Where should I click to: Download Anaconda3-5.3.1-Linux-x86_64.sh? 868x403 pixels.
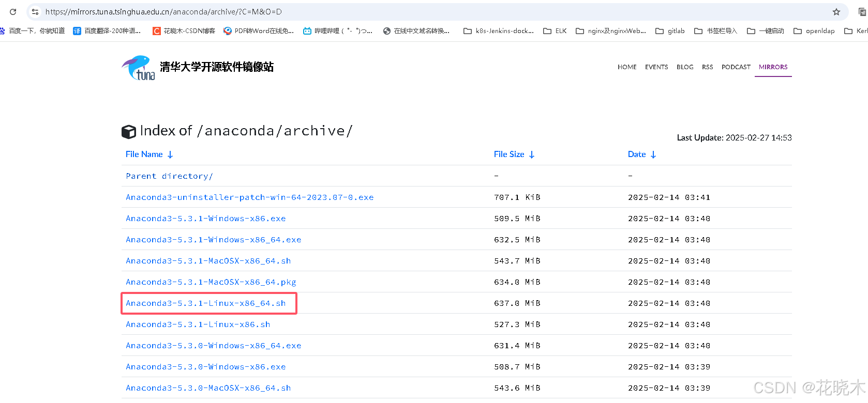[x=206, y=303]
